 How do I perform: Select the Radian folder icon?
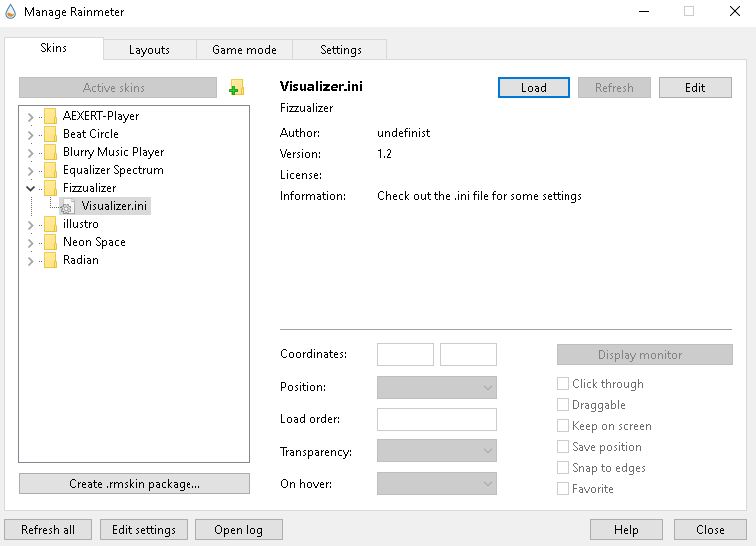[x=50, y=260]
